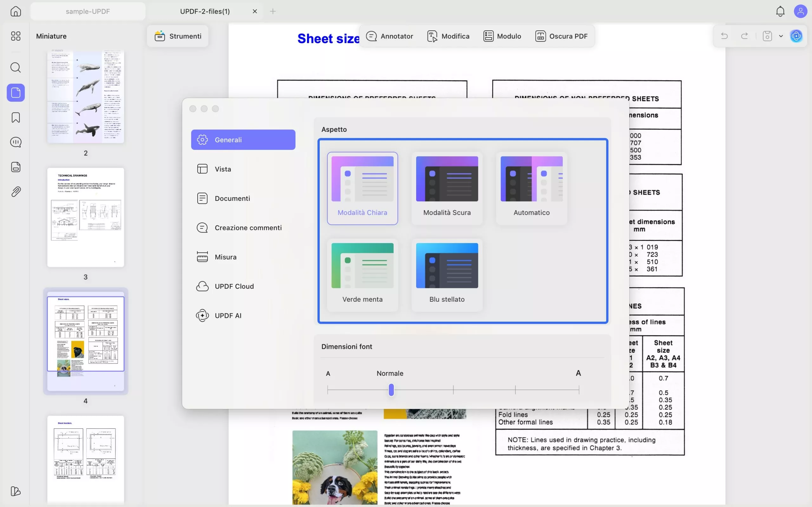Open the comments panel icon
The image size is (812, 507).
point(16,142)
